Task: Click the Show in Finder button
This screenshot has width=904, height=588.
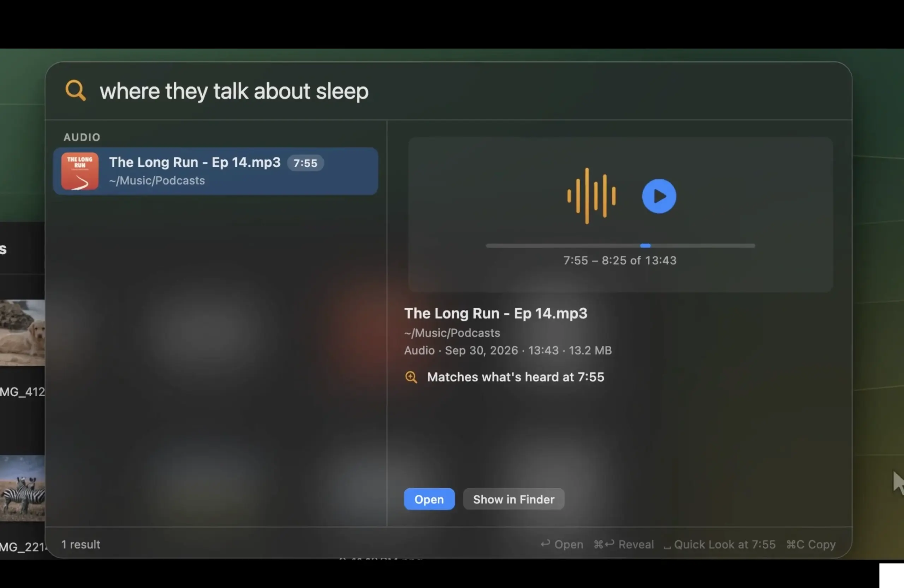Action: tap(513, 499)
